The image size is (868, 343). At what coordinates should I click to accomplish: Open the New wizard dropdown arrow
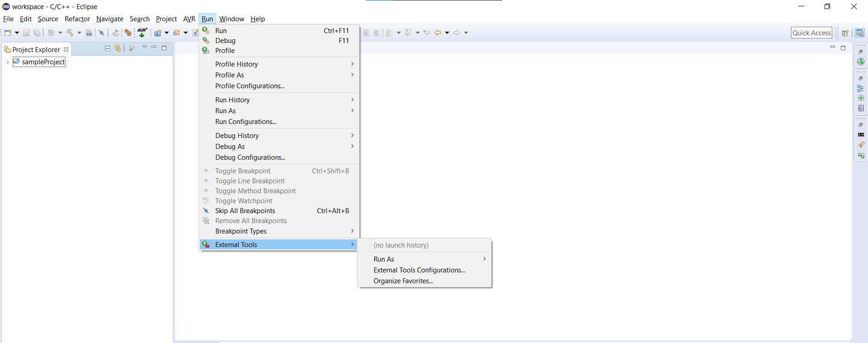click(x=17, y=33)
